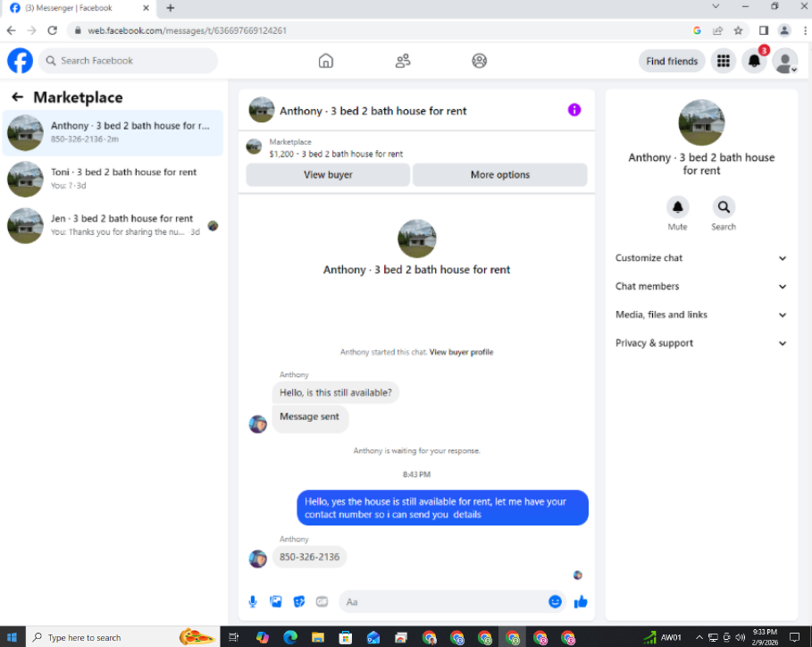Open the notifications bell with red badge
This screenshot has height=647, width=812.
(754, 61)
